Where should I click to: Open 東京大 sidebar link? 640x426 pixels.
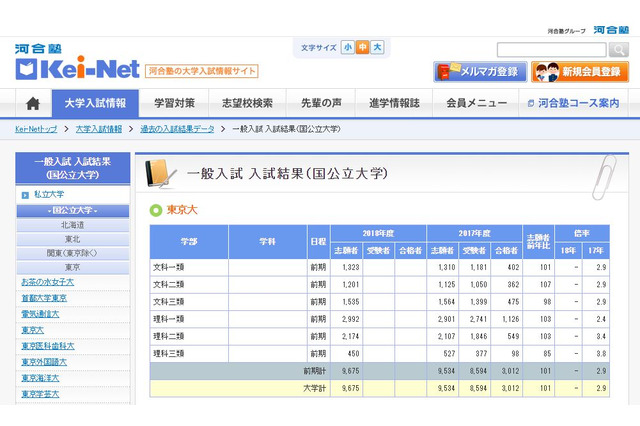33,330
